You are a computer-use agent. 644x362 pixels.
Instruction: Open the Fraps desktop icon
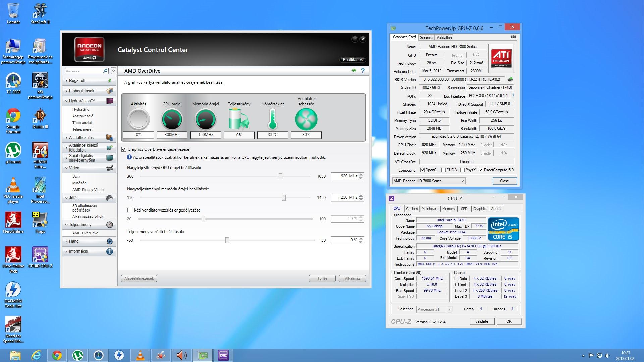point(40,222)
